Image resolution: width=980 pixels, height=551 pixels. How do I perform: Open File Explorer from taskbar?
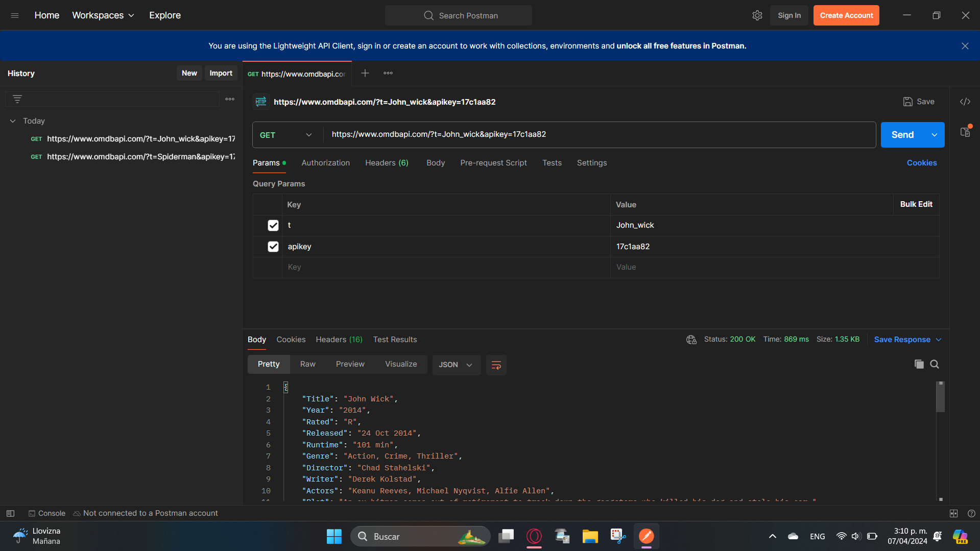point(590,536)
